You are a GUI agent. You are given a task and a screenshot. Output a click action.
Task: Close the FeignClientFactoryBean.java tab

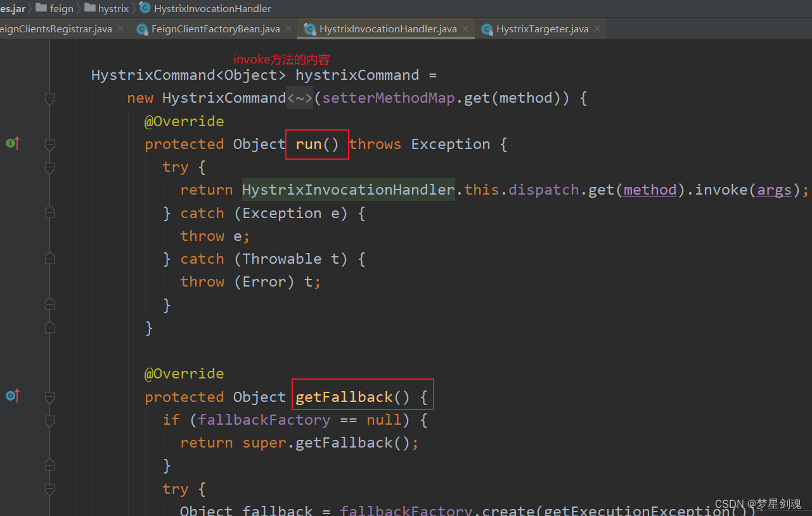pyautogui.click(x=288, y=29)
